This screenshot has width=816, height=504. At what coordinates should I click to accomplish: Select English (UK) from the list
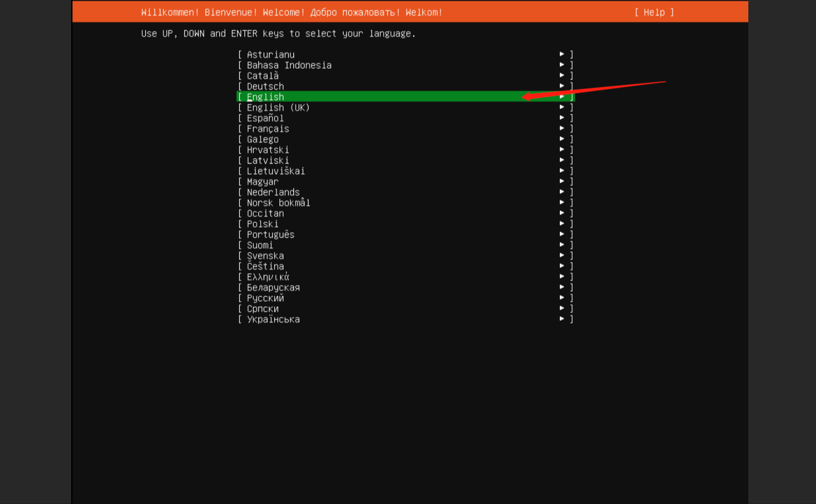click(x=406, y=107)
